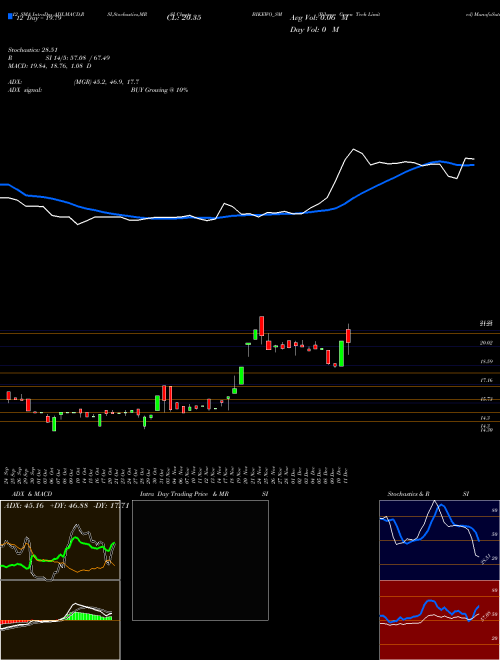Click the '(MGR) 45.2, 46.9, 17.7' ADX values
Viewport: 500px width, 660px height.
(106, 82)
